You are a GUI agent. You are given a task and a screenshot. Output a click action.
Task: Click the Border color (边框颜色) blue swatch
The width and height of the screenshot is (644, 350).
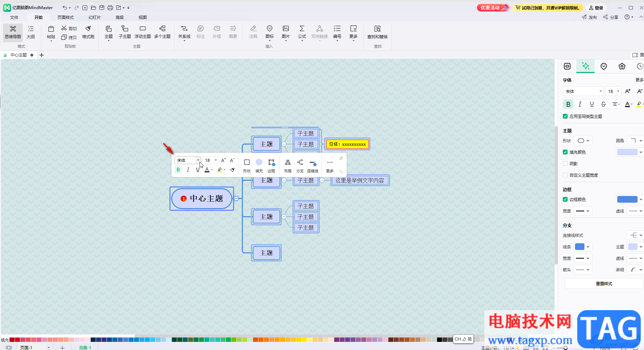coord(627,199)
